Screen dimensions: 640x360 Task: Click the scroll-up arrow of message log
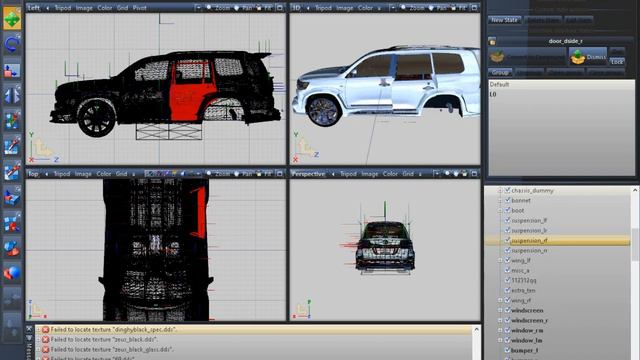pos(476,329)
